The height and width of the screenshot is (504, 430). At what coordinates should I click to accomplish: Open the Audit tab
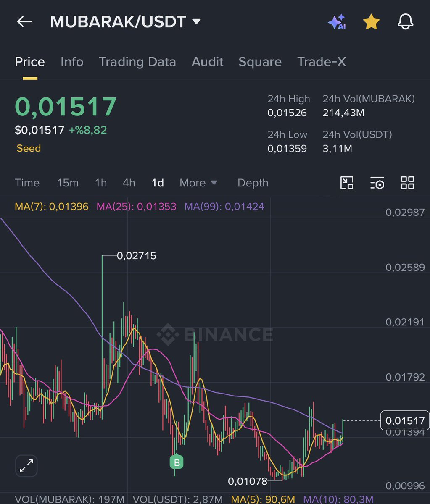pos(208,62)
